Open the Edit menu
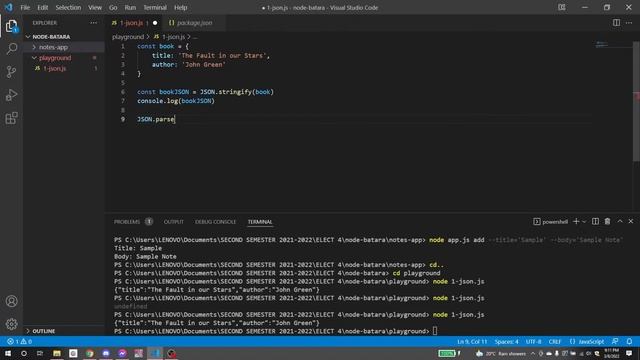This screenshot has width=640, height=360. coord(42,7)
